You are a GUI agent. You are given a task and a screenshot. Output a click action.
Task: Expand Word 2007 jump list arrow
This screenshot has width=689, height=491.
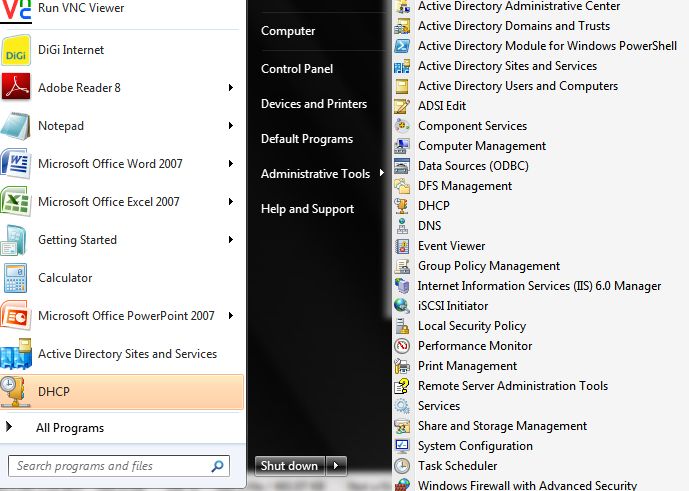pyautogui.click(x=231, y=164)
